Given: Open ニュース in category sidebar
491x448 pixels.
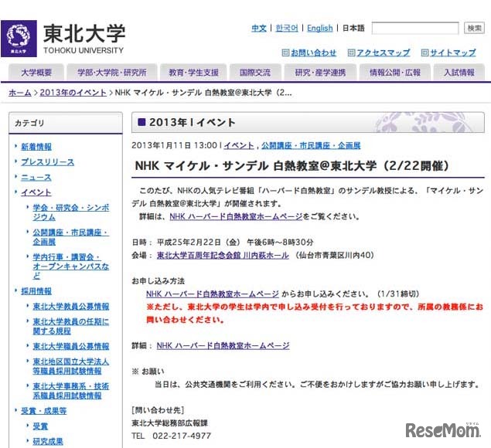Looking at the screenshot, I should coord(36,178).
